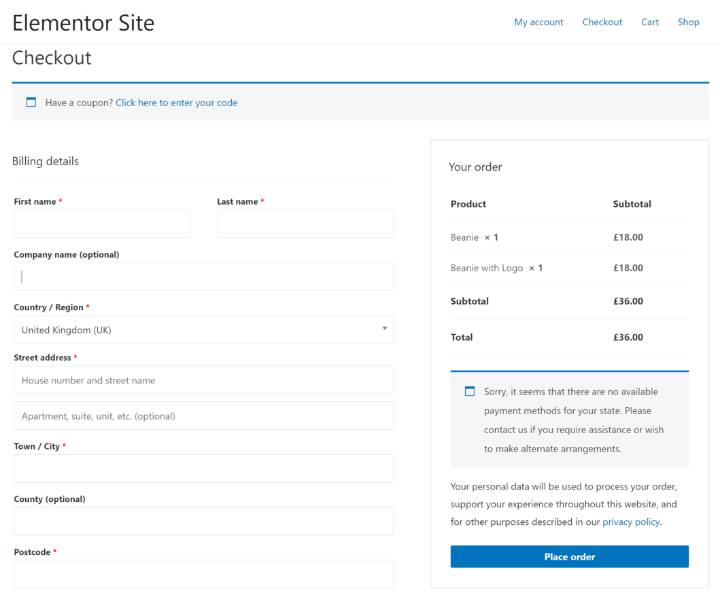Navigate to Shop menu item
The image size is (720, 596).
[x=688, y=22]
